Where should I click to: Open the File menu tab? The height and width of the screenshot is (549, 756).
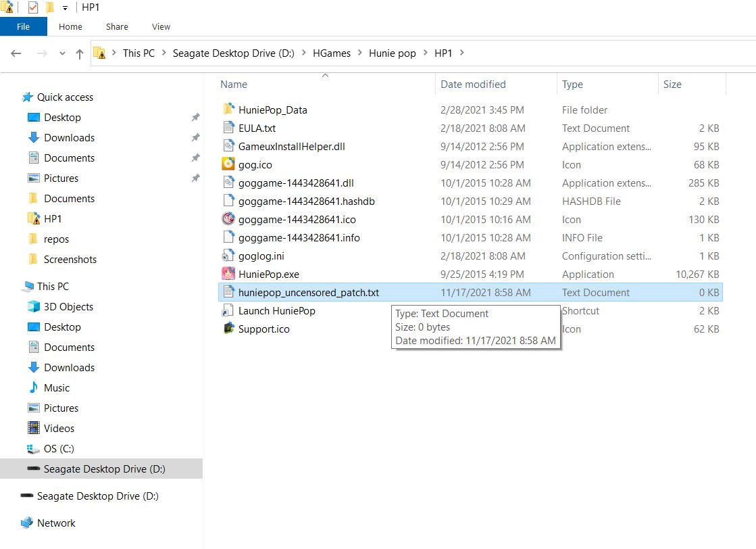(x=23, y=27)
